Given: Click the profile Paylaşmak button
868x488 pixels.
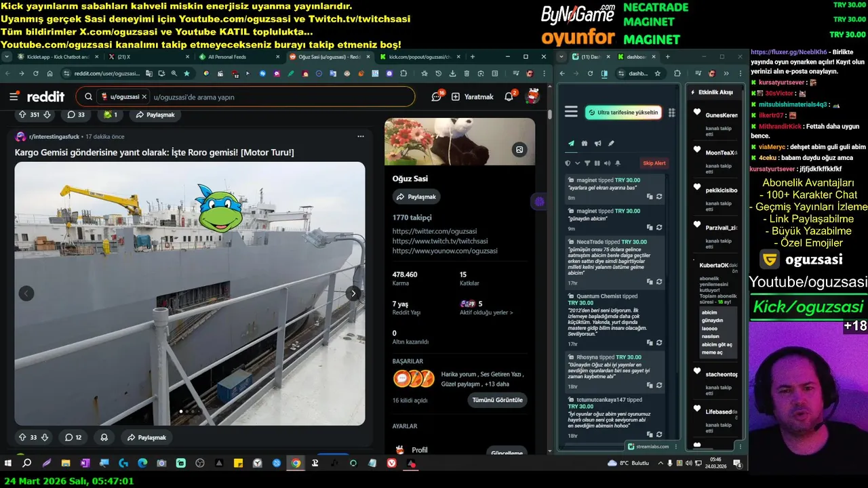Looking at the screenshot, I should 416,197.
